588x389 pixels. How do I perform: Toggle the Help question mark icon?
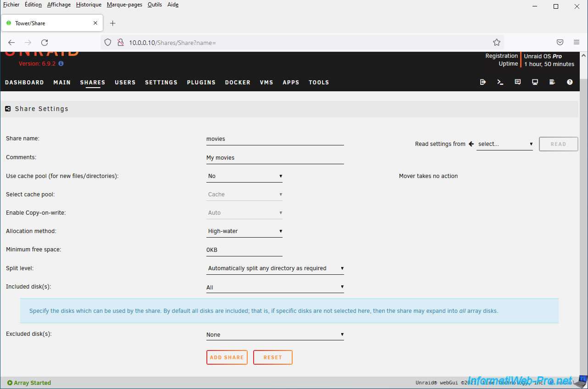tap(570, 82)
